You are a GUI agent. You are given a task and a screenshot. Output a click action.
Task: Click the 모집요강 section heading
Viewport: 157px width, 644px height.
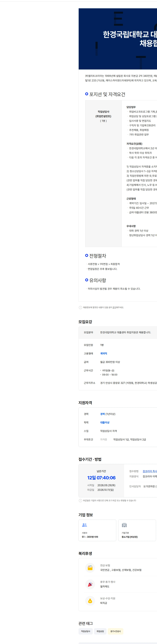[85, 322]
